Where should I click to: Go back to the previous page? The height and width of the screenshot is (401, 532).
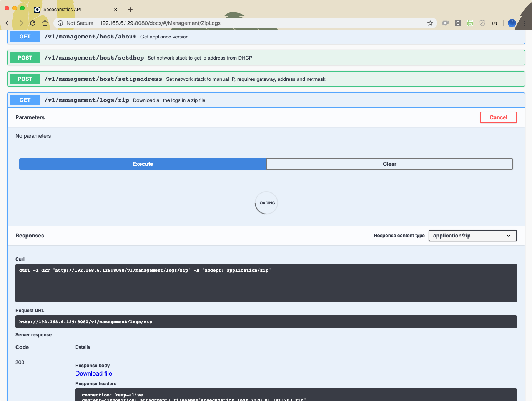coord(8,23)
